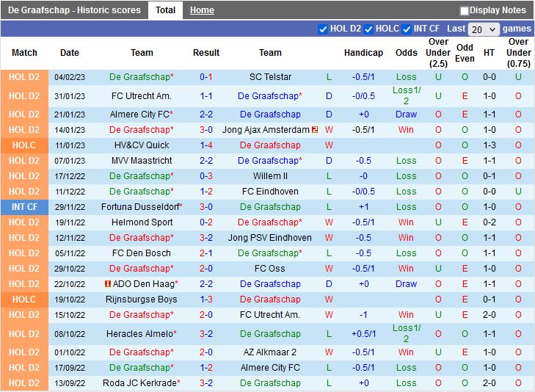Click De Graafschap in Heracles Almelo row

(270, 334)
